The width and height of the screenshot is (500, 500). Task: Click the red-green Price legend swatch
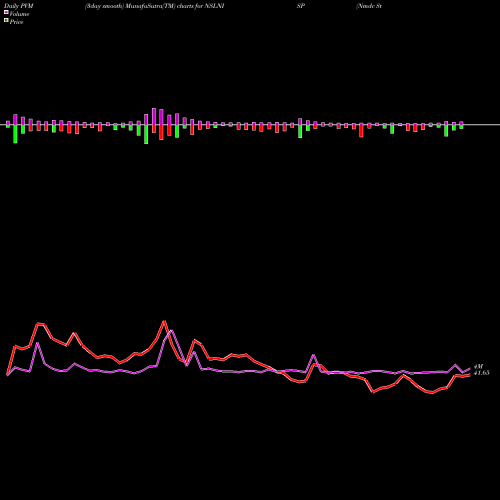coord(6,21)
